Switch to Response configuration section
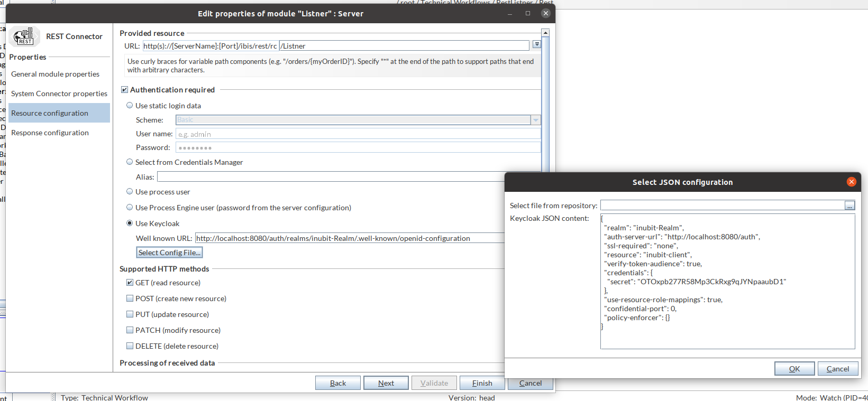This screenshot has width=868, height=401. click(x=50, y=133)
